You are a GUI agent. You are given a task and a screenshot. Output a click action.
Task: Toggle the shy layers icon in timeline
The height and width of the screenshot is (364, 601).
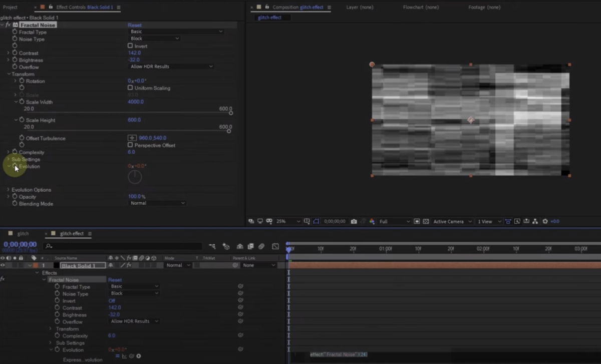pyautogui.click(x=240, y=246)
